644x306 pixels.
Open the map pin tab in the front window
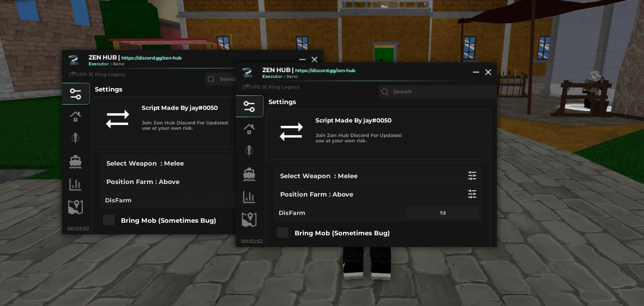pos(249,220)
